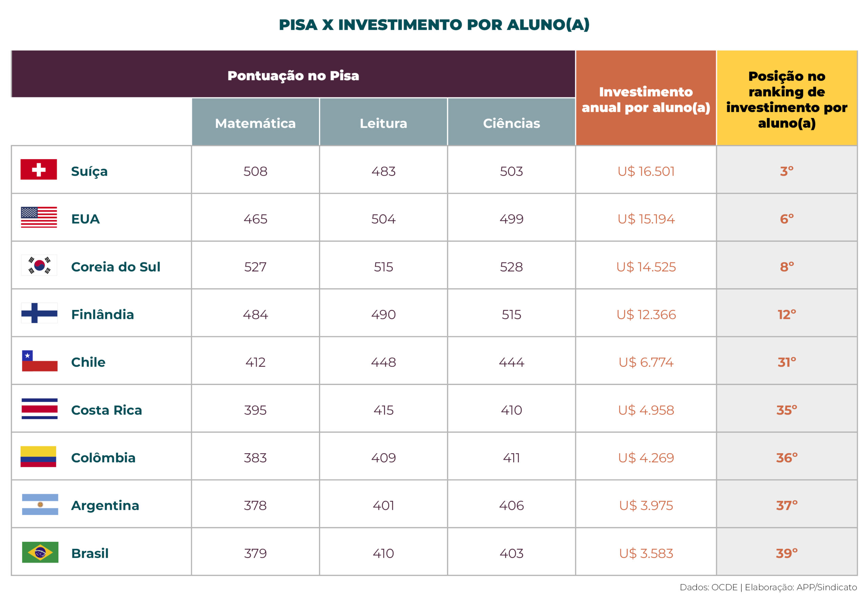
Task: Click the Finland flag icon
Action: 39,313
